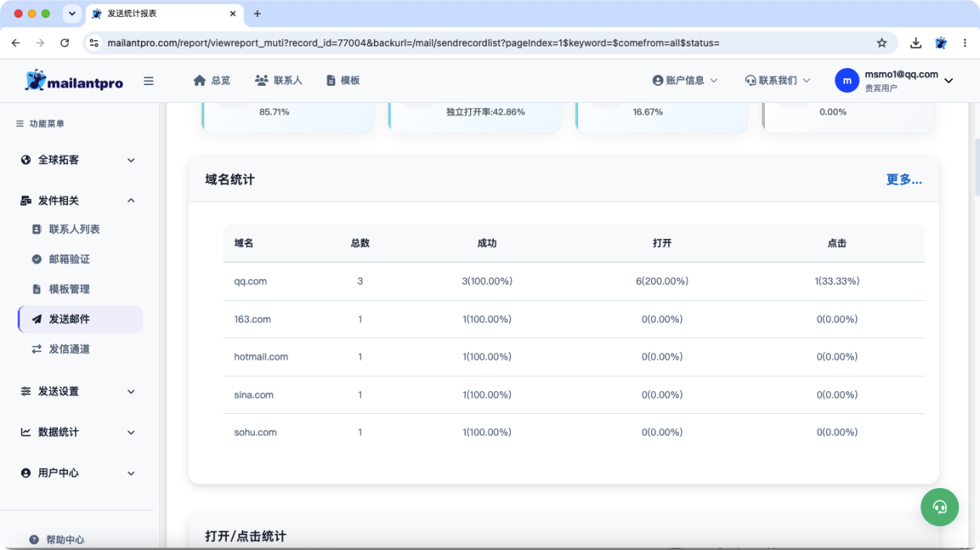Collapse the 发件相关 menu chevron
Screen dimensions: 980x550
click(x=131, y=200)
